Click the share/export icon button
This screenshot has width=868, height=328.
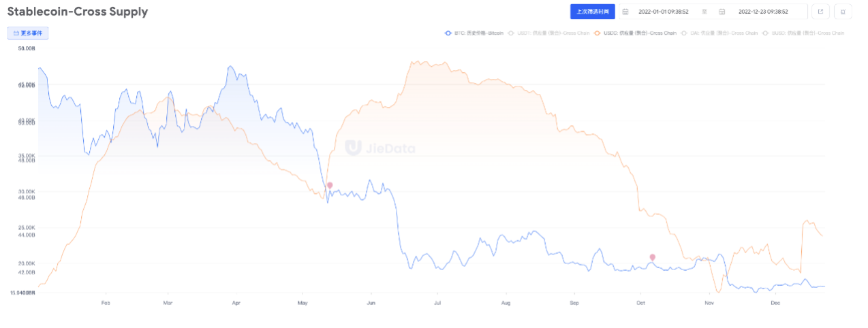(x=820, y=12)
